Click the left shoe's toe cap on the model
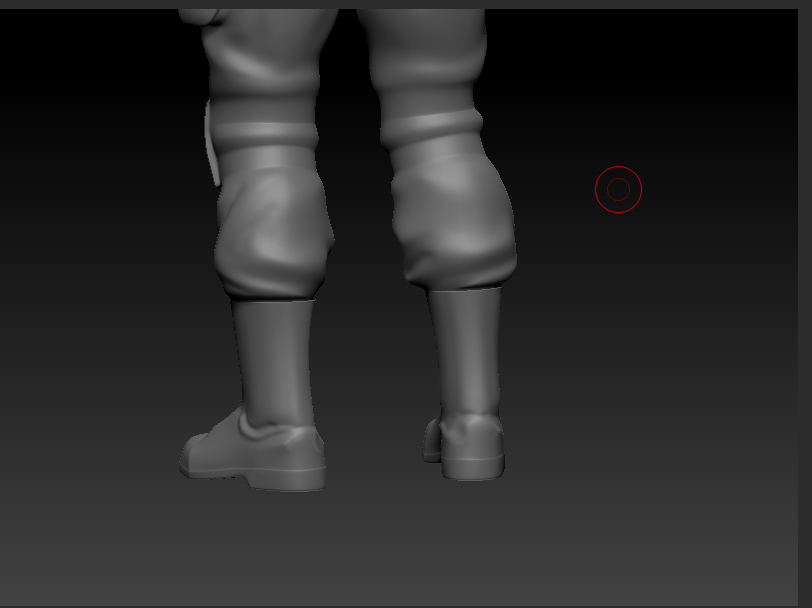Image resolution: width=812 pixels, height=608 pixels. point(196,455)
